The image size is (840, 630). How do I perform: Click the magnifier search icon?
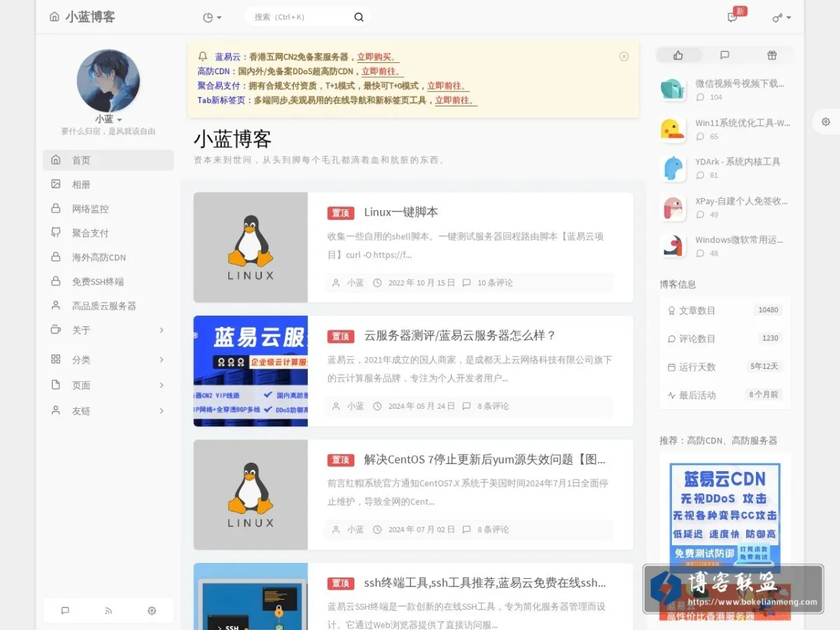point(359,17)
